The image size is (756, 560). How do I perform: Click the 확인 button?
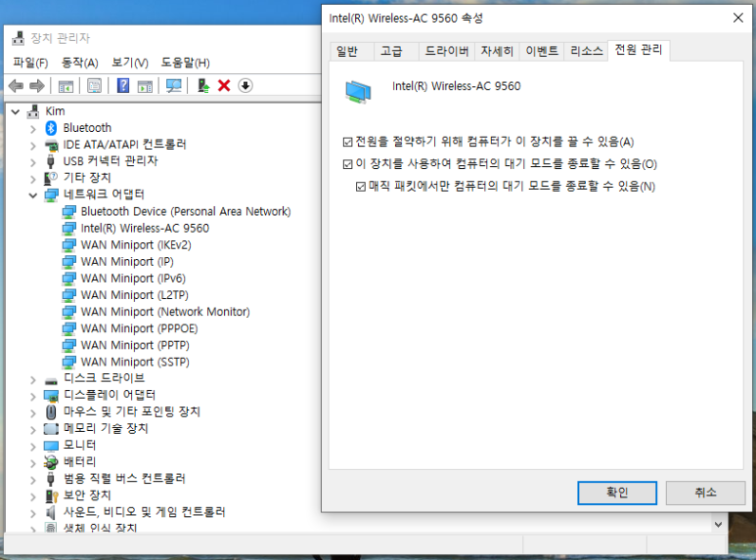pos(617,493)
